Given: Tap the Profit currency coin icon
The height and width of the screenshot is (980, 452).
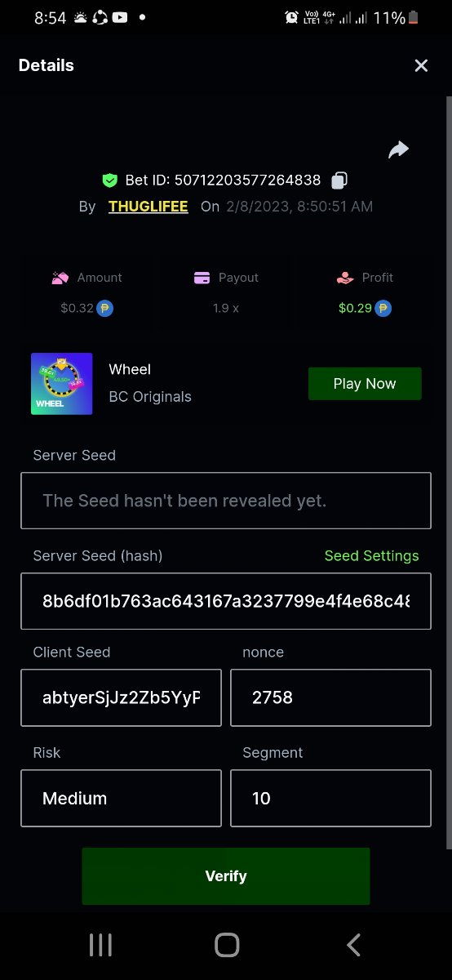Looking at the screenshot, I should [383, 309].
